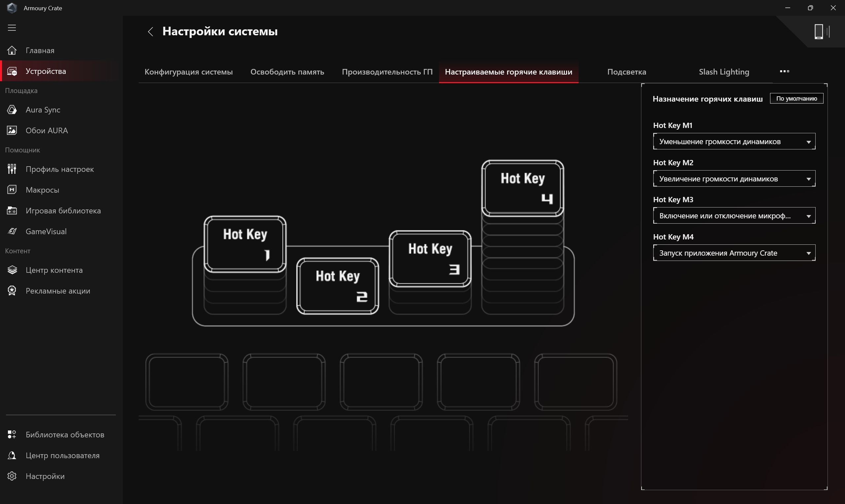The image size is (845, 504).
Task: Click the Hot Key M1 label
Action: tap(672, 125)
